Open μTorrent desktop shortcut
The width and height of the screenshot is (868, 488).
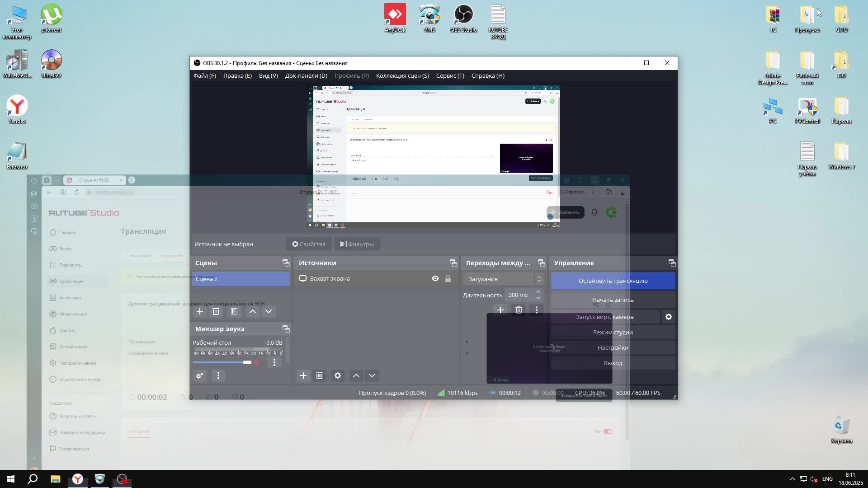tap(52, 19)
